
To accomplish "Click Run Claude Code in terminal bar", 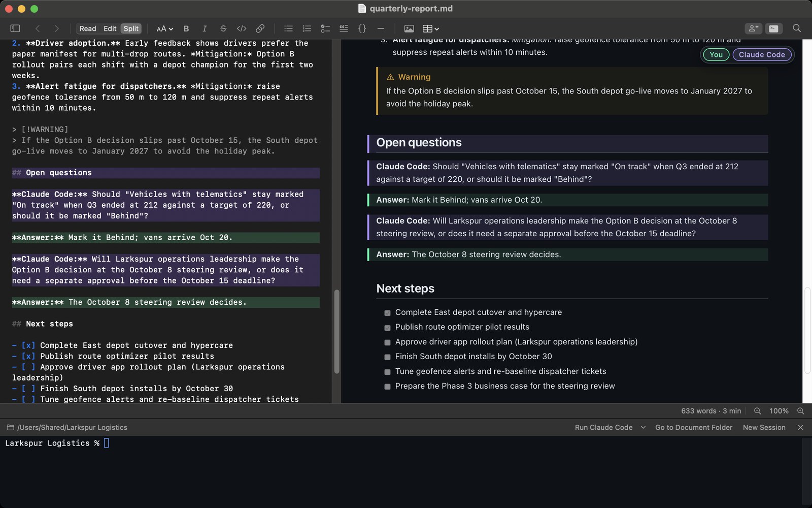I will pyautogui.click(x=603, y=427).
